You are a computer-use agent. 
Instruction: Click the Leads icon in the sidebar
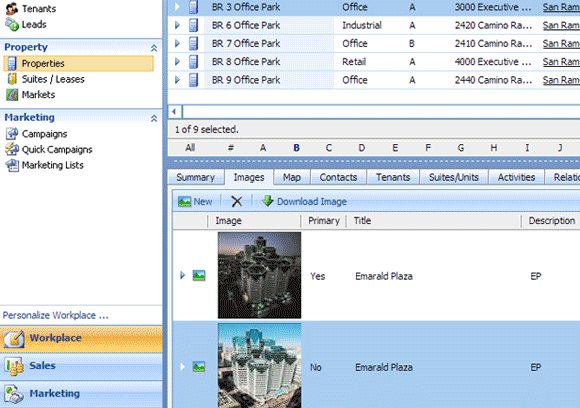[12, 24]
